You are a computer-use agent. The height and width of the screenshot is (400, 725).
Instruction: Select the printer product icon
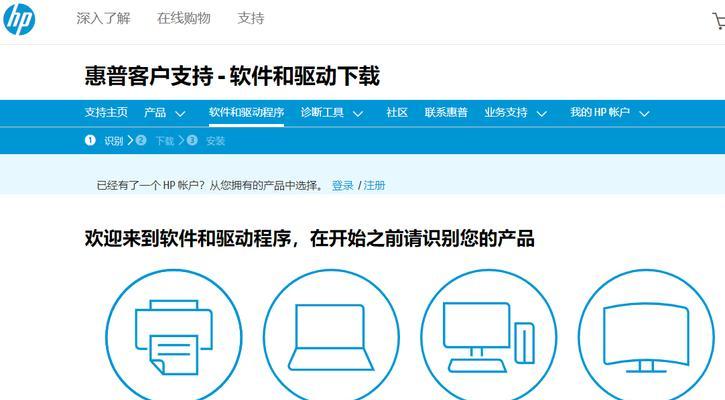tap(174, 336)
